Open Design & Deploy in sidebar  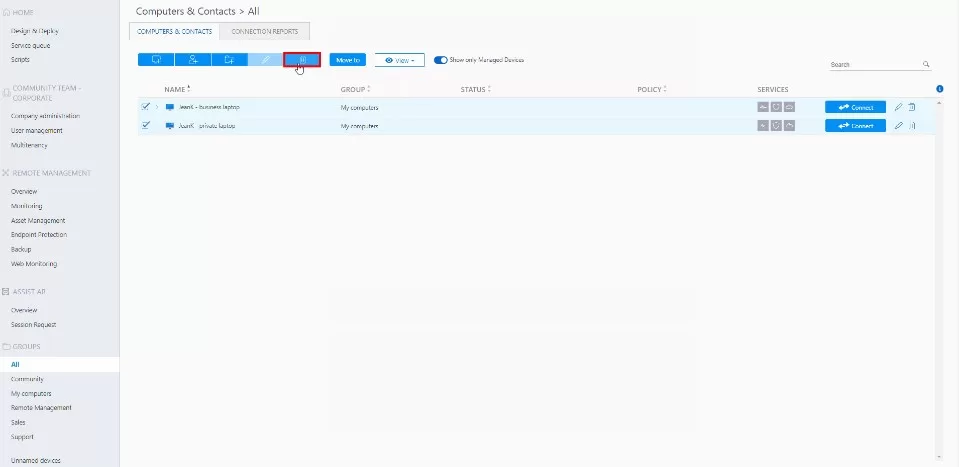pos(35,31)
